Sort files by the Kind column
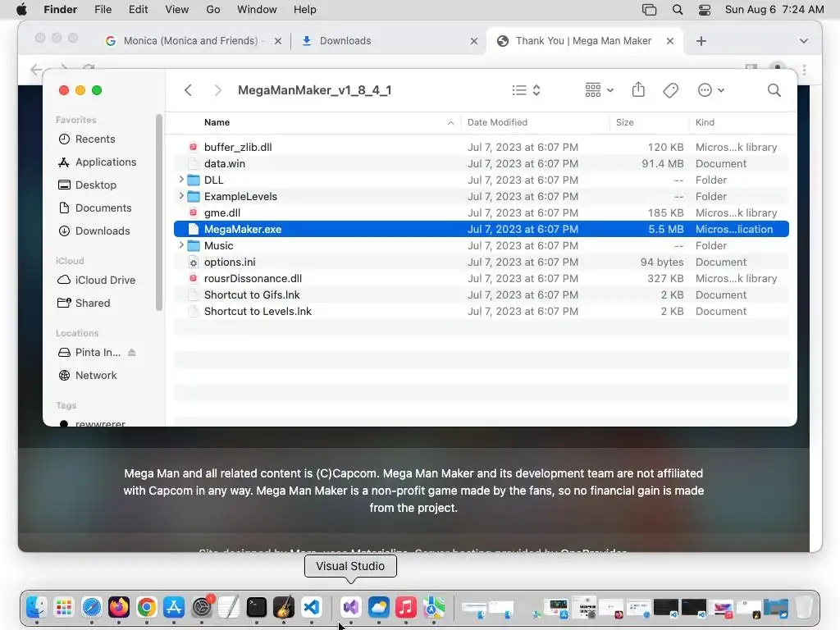Viewport: 840px width, 630px height. click(705, 122)
